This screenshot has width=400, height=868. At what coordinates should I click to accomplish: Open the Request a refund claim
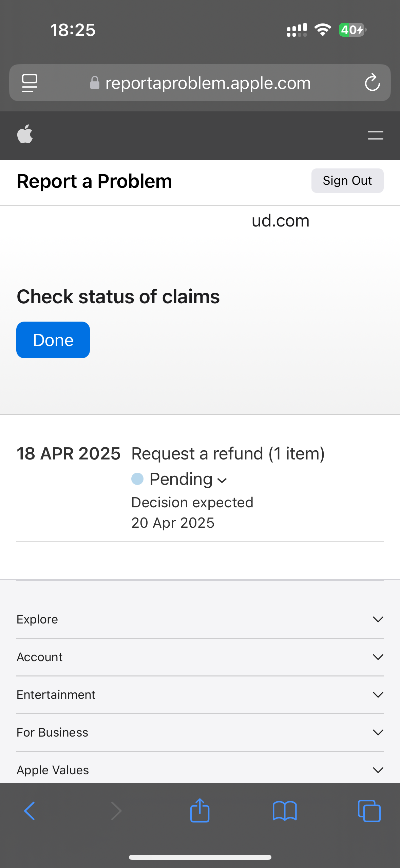228,454
